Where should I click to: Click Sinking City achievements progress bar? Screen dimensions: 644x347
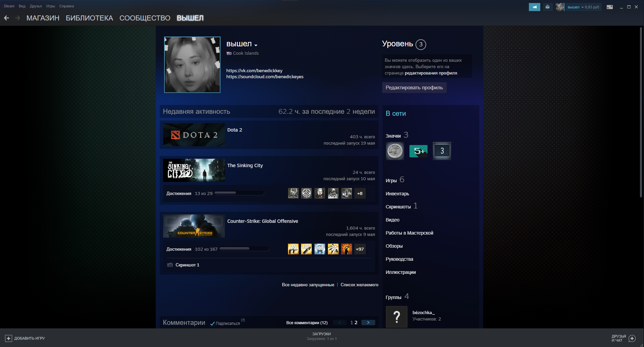pos(239,193)
